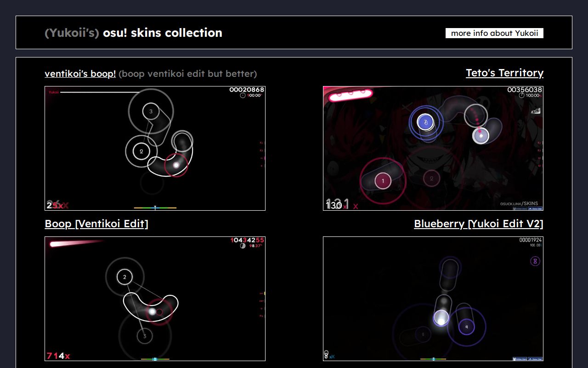Image resolution: width=588 pixels, height=368 pixels.
Task: Click the purple hourglass mod icon in Blueberry preview
Action: [535, 261]
